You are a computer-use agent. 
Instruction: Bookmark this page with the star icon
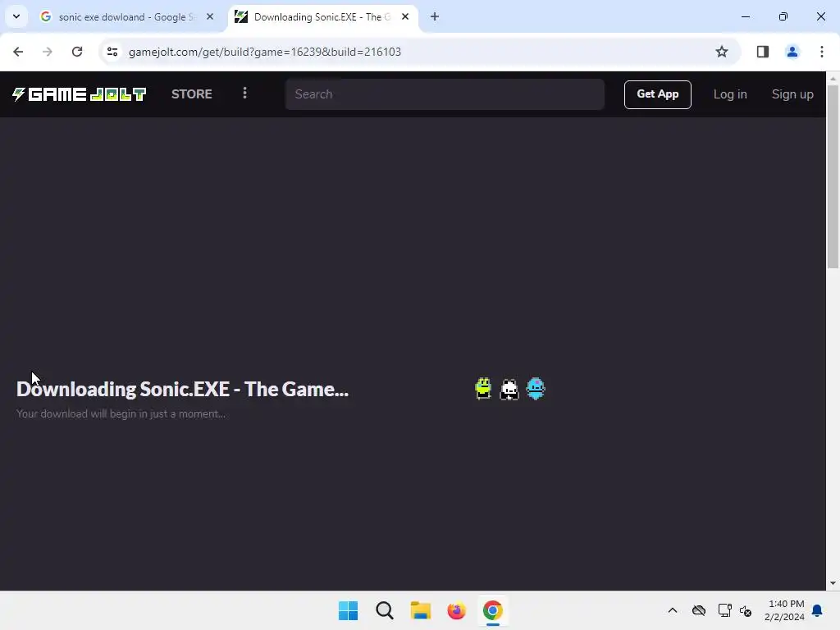(722, 52)
